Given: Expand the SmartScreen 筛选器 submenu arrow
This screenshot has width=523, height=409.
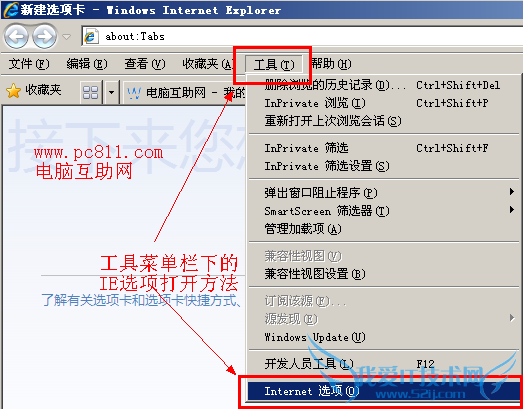Looking at the screenshot, I should click(512, 210).
